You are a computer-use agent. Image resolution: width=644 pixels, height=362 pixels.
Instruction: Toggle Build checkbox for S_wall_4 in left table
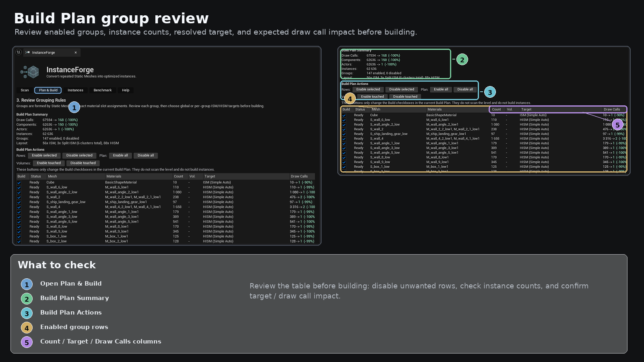click(19, 207)
